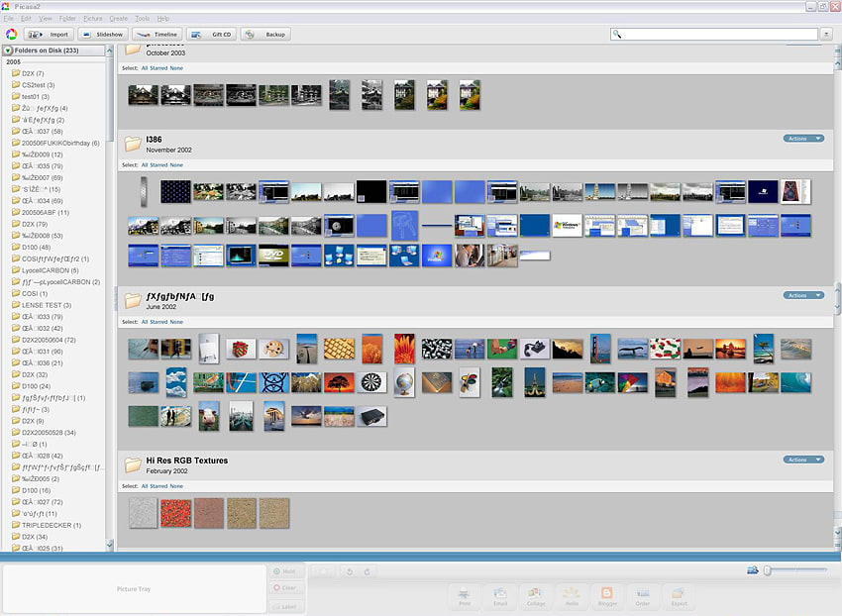Open Import from camera
This screenshot has width=842, height=616.
tap(49, 35)
